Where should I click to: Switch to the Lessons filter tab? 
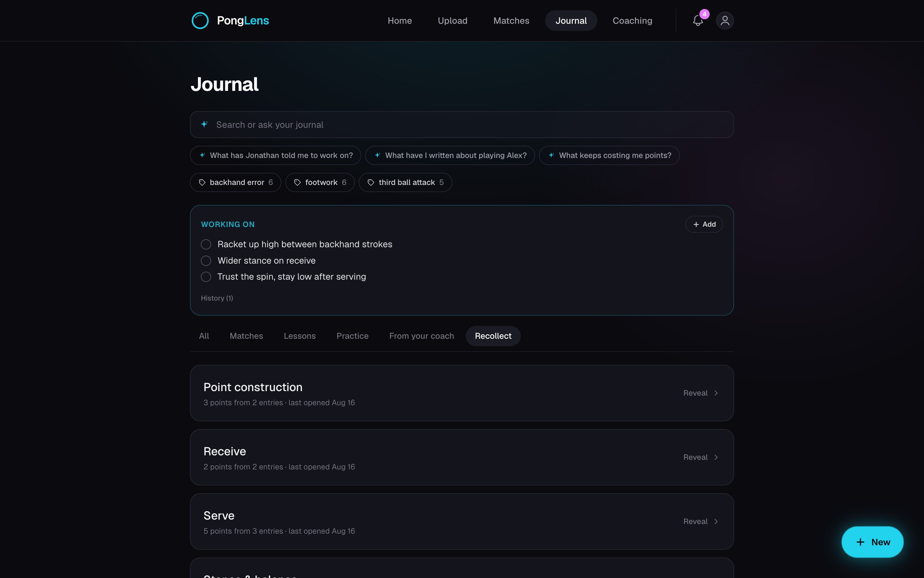300,336
